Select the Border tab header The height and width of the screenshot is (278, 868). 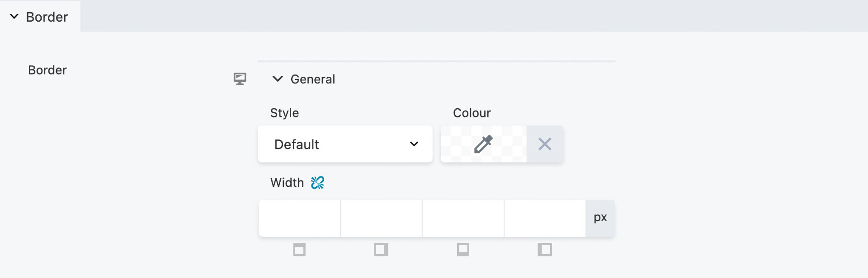click(47, 17)
